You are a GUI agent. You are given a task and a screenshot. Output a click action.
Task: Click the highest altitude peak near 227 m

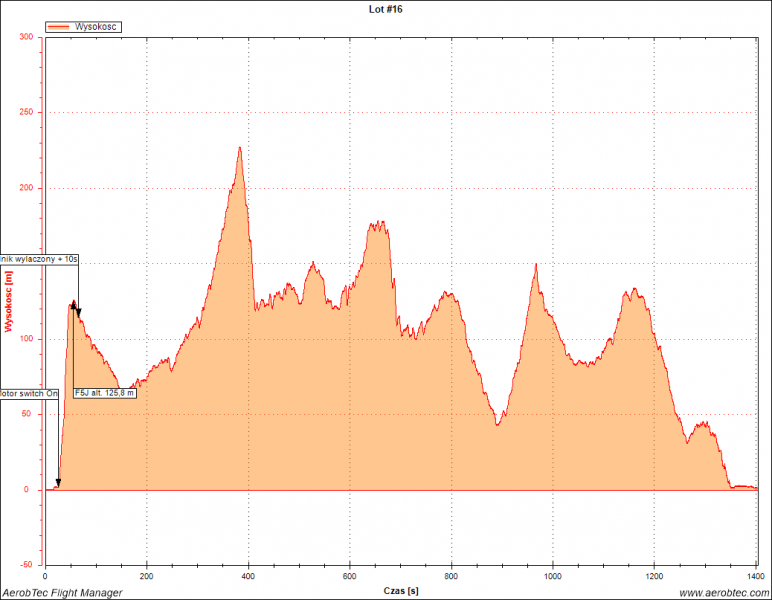tap(240, 148)
